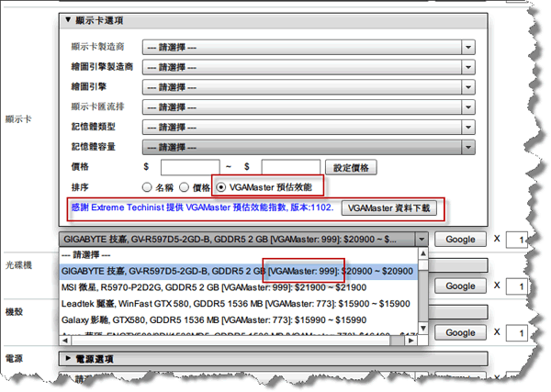Toggle the GIGABYTE graphics card selection combo box
This screenshot has width=551, height=392.
[243, 240]
